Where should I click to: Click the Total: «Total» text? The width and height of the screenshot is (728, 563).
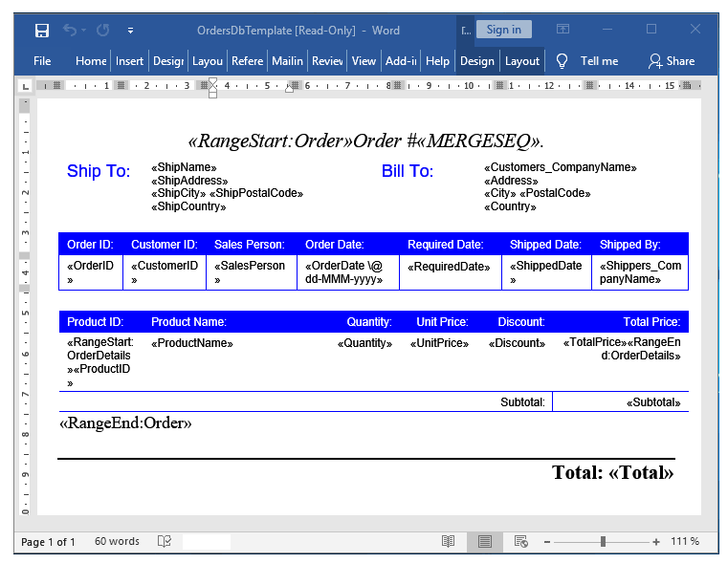(612, 472)
